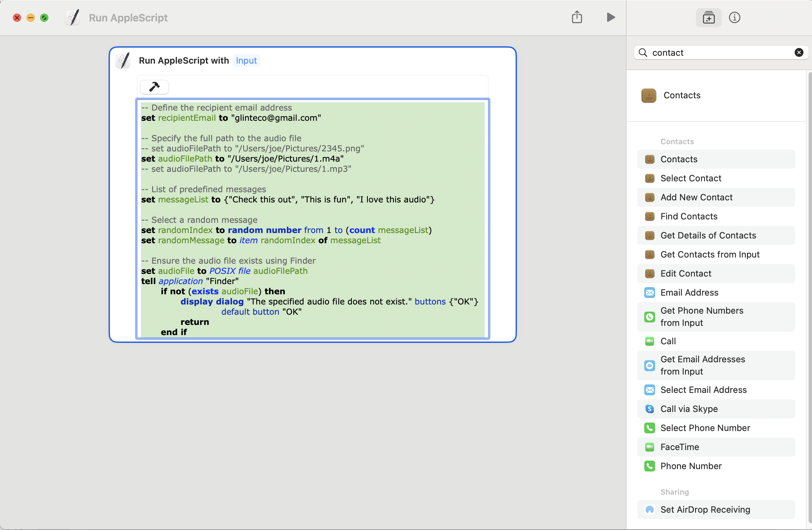Choose Add New Contact action
Image resolution: width=812 pixels, height=530 pixels.
[716, 197]
